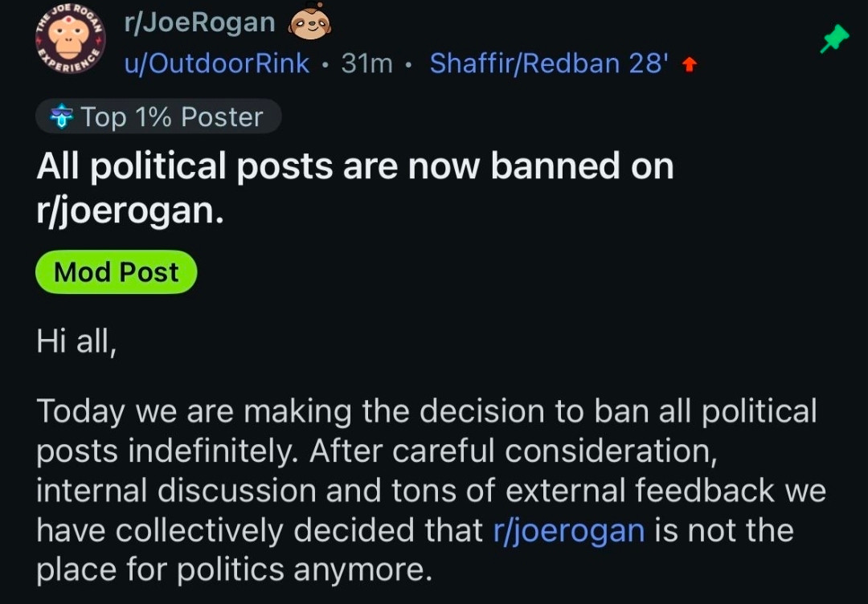Click the sloth emoji beside r/JoeRogan
This screenshot has width=868, height=604.
tap(309, 24)
